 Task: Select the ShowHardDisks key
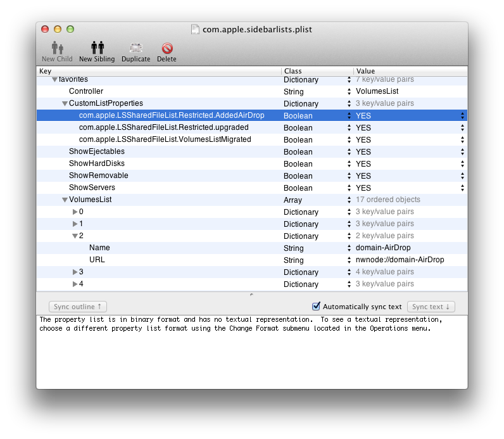(97, 163)
